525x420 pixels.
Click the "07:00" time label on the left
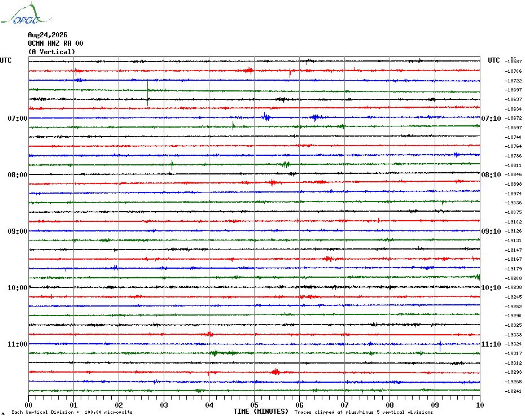17,118
